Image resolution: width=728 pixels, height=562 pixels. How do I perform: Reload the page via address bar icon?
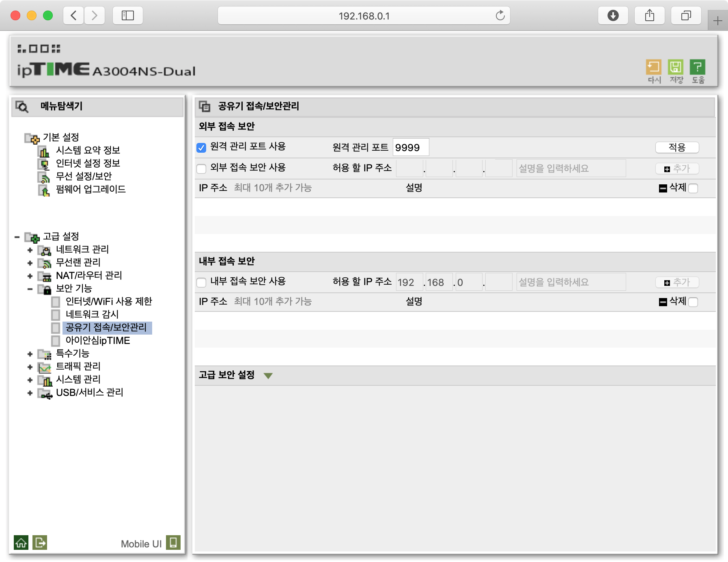tap(500, 16)
